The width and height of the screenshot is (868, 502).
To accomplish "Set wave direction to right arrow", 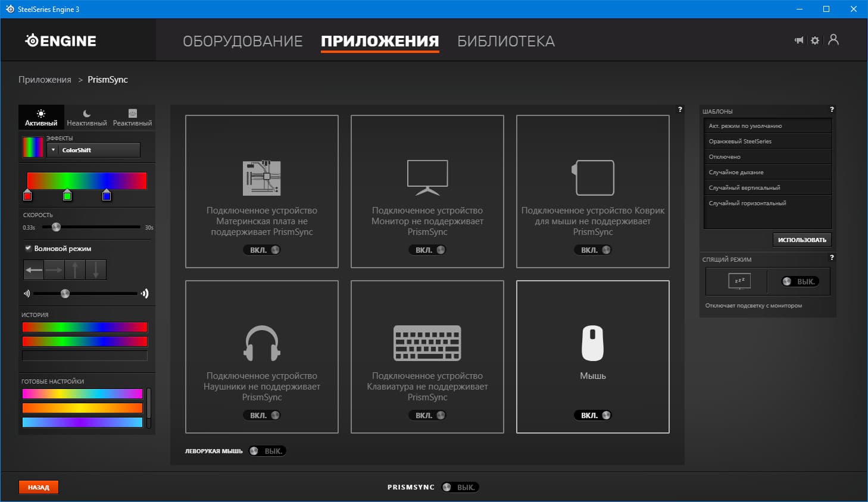I will click(54, 270).
